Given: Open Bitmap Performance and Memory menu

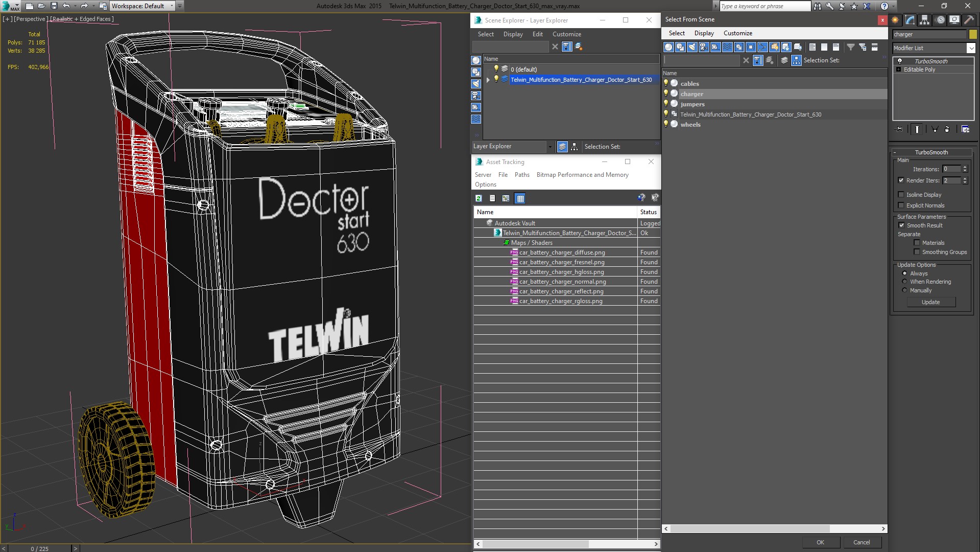Looking at the screenshot, I should (582, 175).
